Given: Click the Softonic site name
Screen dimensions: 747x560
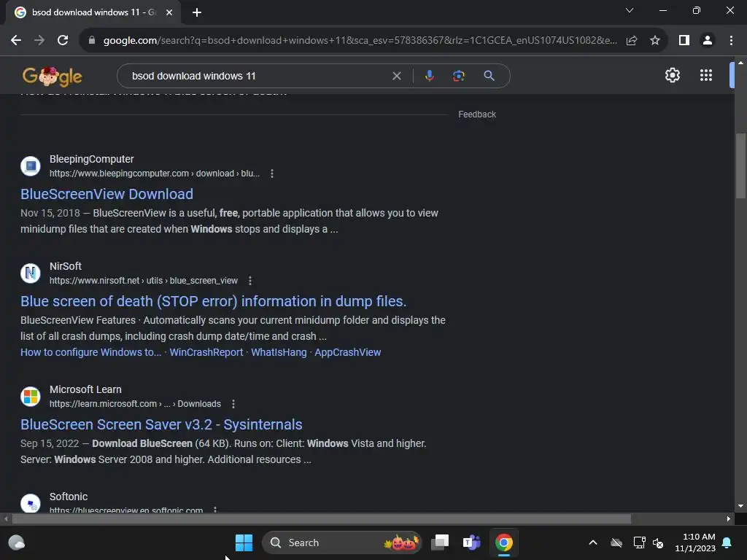Looking at the screenshot, I should click(x=69, y=497).
